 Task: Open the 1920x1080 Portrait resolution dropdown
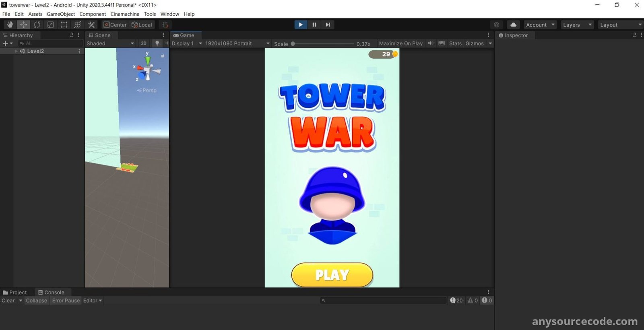click(237, 43)
